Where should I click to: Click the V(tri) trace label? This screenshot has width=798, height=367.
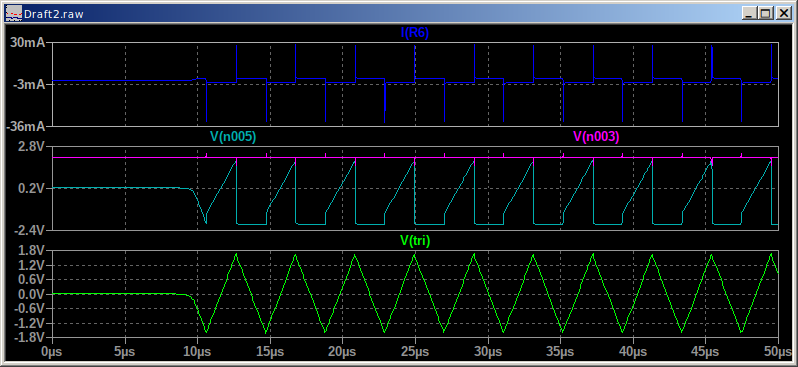click(x=415, y=241)
